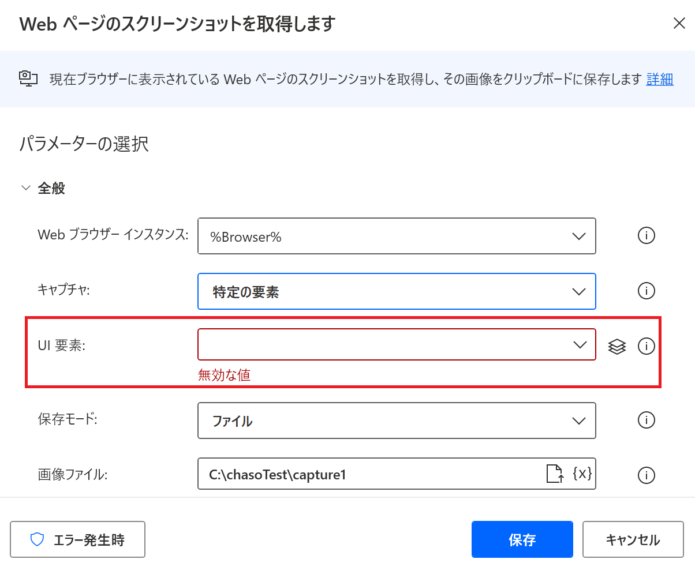Open the empty UI 要素 dropdown

[x=397, y=344]
